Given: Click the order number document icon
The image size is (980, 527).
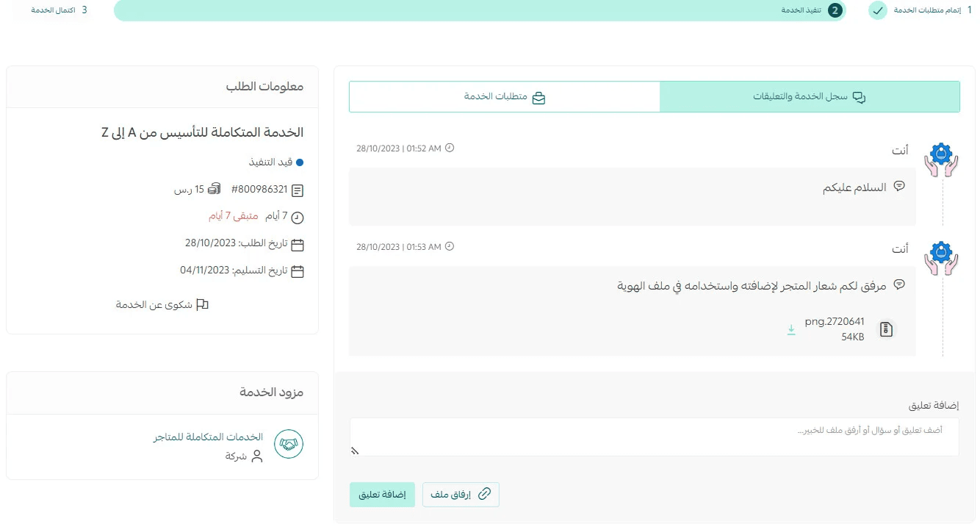Looking at the screenshot, I should point(298,190).
